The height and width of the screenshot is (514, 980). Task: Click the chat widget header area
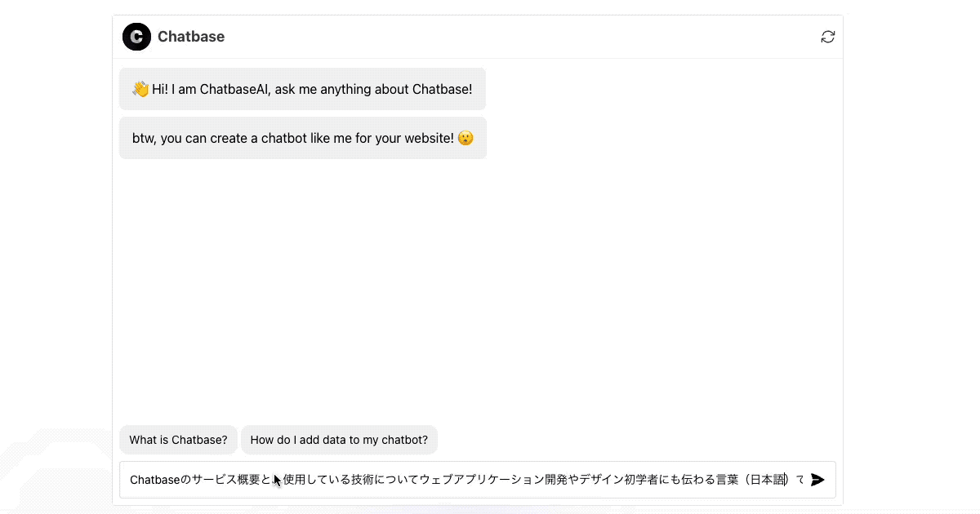pos(479,37)
